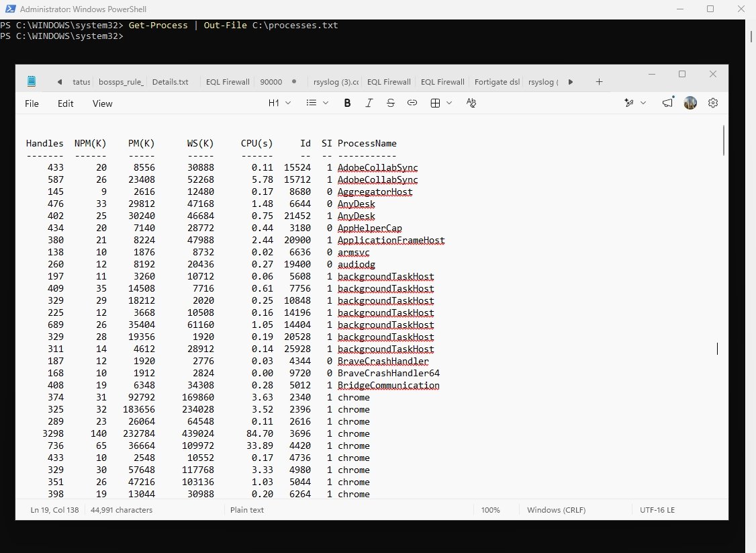Click the armsvc process name
Image resolution: width=756 pixels, height=553 pixels.
[x=353, y=253]
